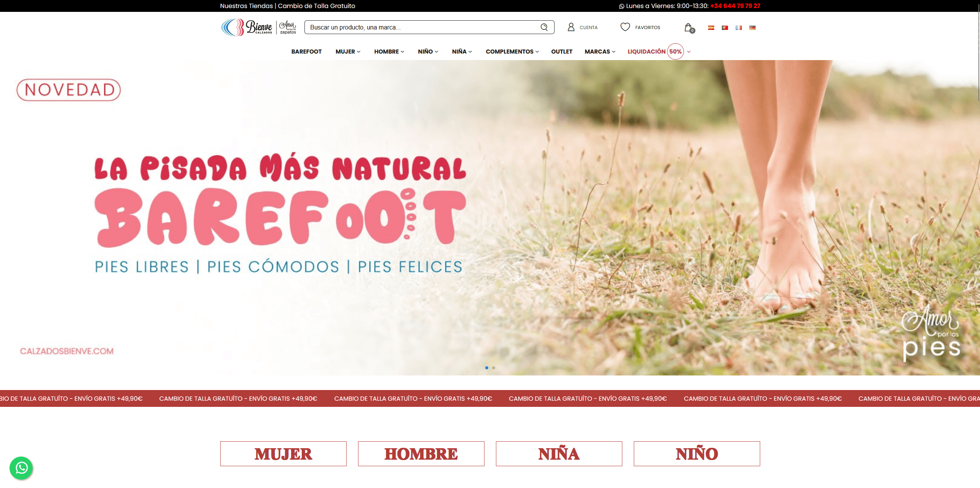Open the BAREFOOT menu item
Image resolution: width=980 pixels, height=488 pixels.
coord(306,52)
